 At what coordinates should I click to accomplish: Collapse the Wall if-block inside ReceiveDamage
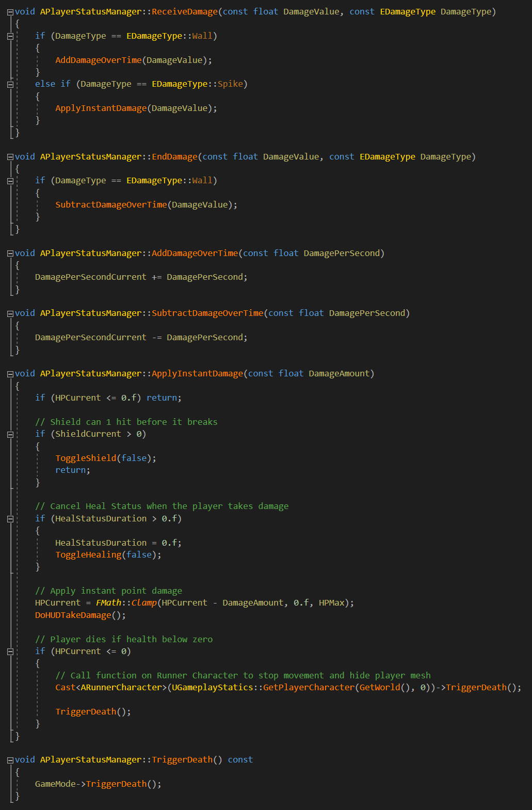click(x=10, y=36)
